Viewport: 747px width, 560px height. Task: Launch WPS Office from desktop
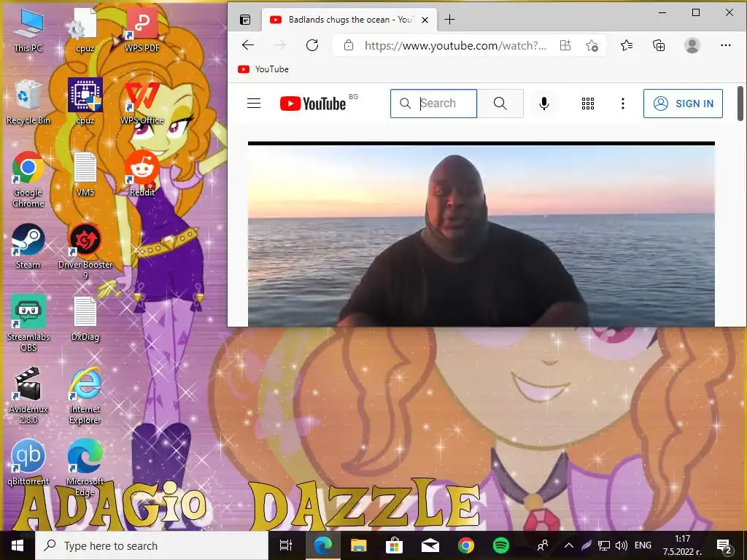pyautogui.click(x=142, y=102)
